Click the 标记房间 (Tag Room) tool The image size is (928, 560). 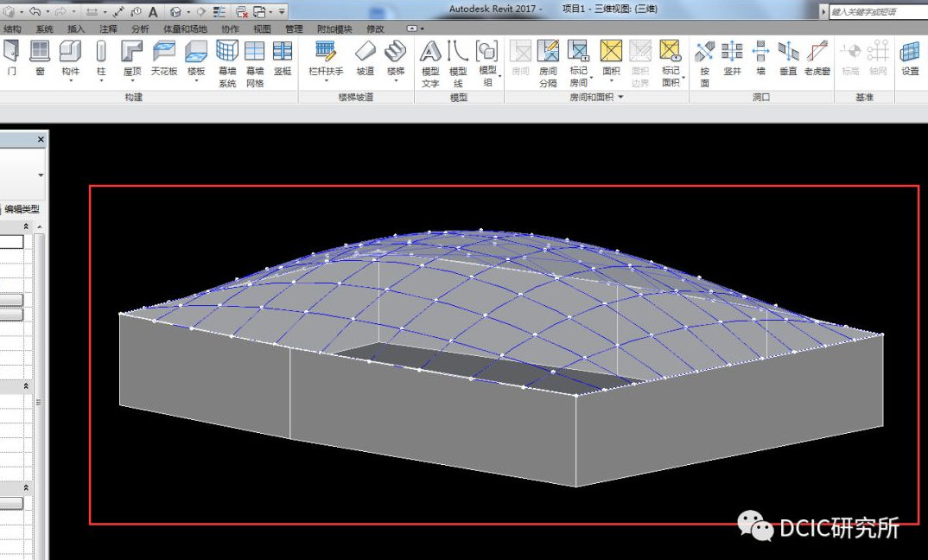(x=578, y=64)
